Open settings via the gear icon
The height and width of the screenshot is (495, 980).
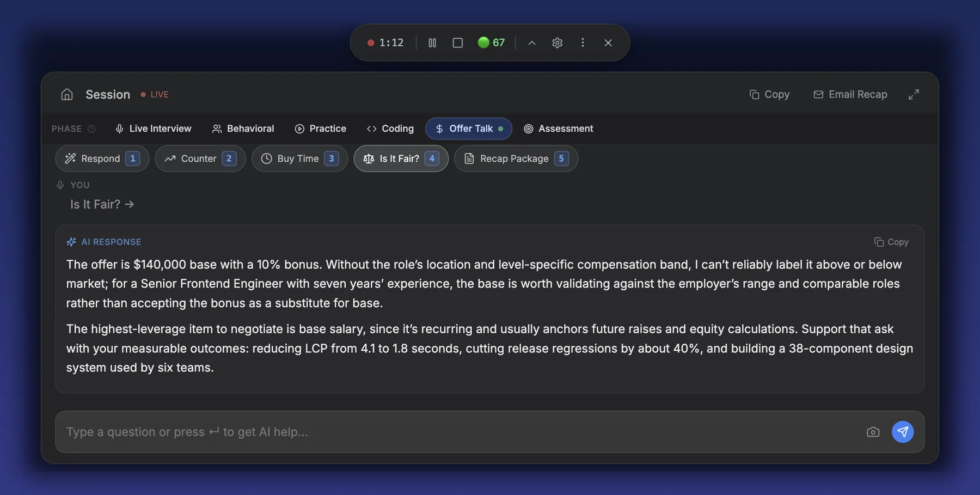click(557, 42)
